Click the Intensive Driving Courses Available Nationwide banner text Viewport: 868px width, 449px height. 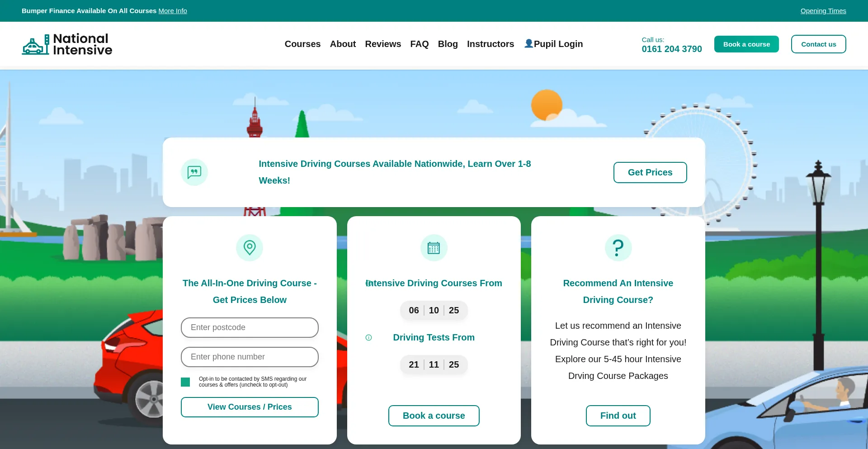click(395, 172)
